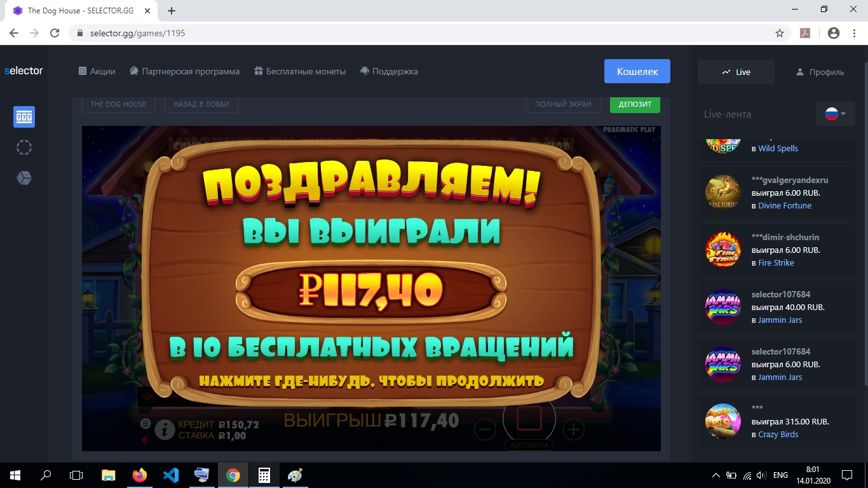Reload the page
This screenshot has width=868, height=488.
55,33
